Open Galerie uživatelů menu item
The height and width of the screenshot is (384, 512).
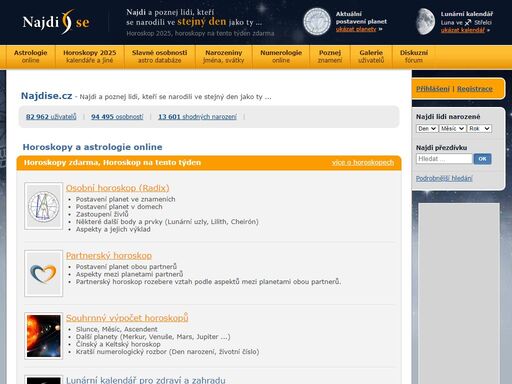[371, 56]
